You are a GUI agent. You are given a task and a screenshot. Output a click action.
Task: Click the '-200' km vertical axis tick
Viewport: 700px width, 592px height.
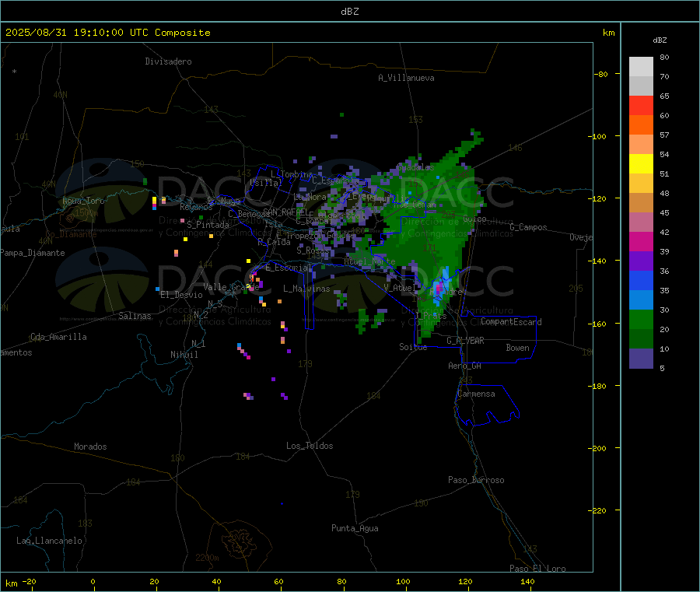(599, 448)
